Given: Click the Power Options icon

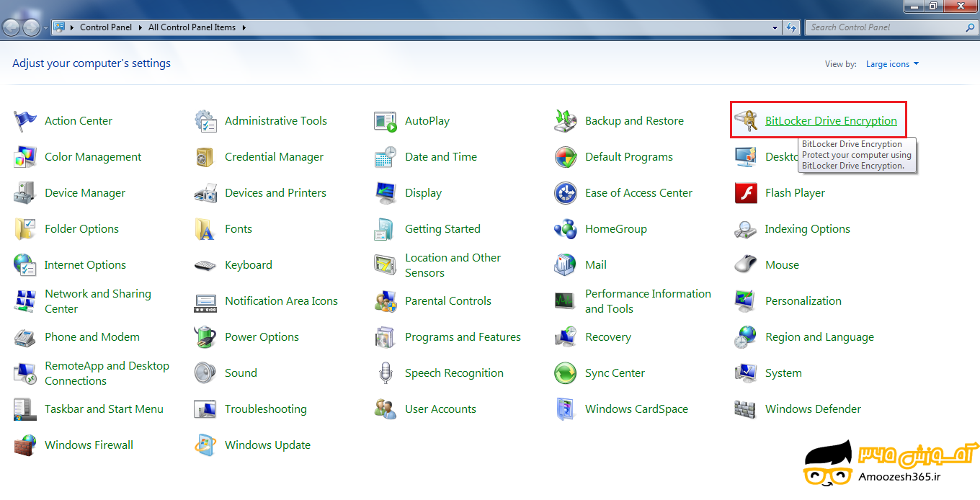Looking at the screenshot, I should click(x=205, y=337).
